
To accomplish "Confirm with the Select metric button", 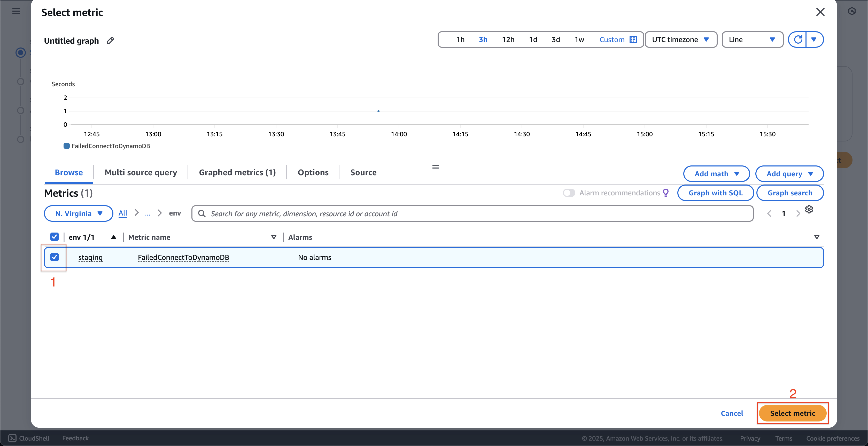I will click(x=793, y=413).
